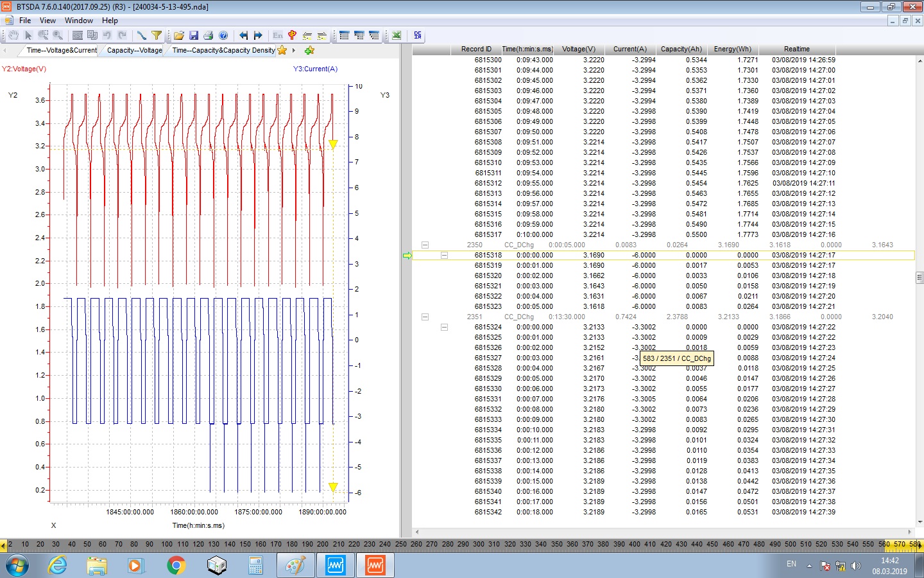
Task: Click the DCIR calculation icon
Action: (x=418, y=35)
